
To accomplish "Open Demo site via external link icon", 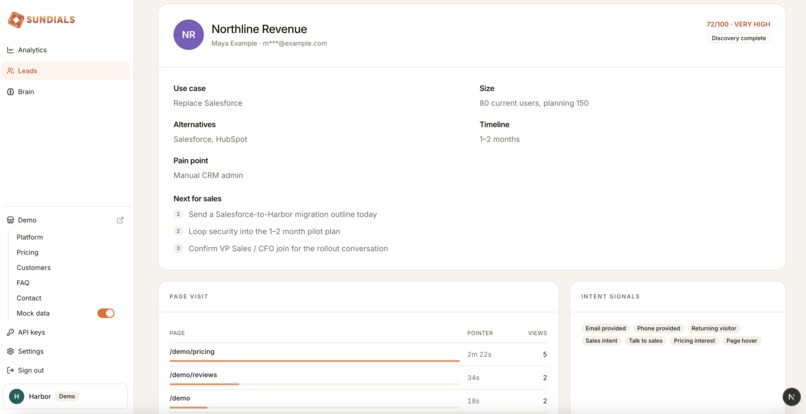I will point(120,220).
